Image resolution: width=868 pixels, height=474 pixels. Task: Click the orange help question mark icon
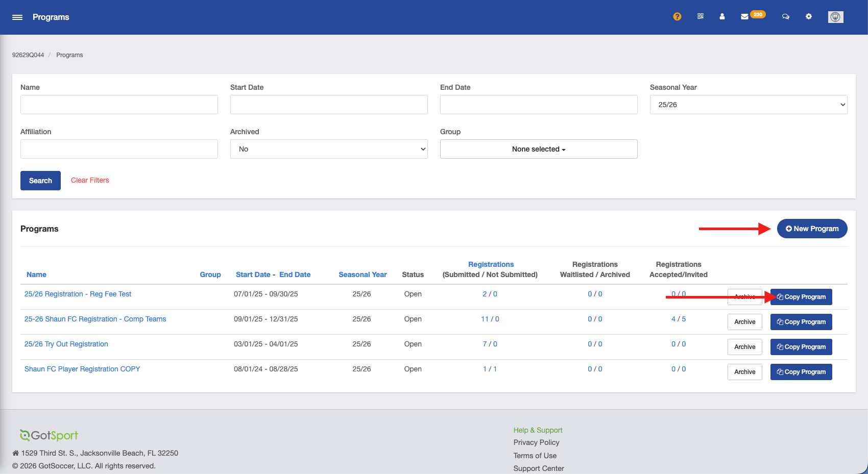pos(677,17)
